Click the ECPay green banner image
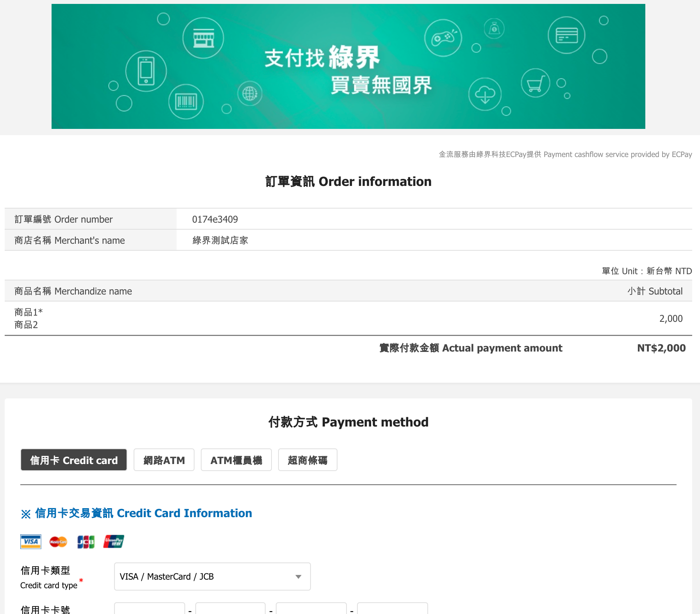 coord(348,66)
